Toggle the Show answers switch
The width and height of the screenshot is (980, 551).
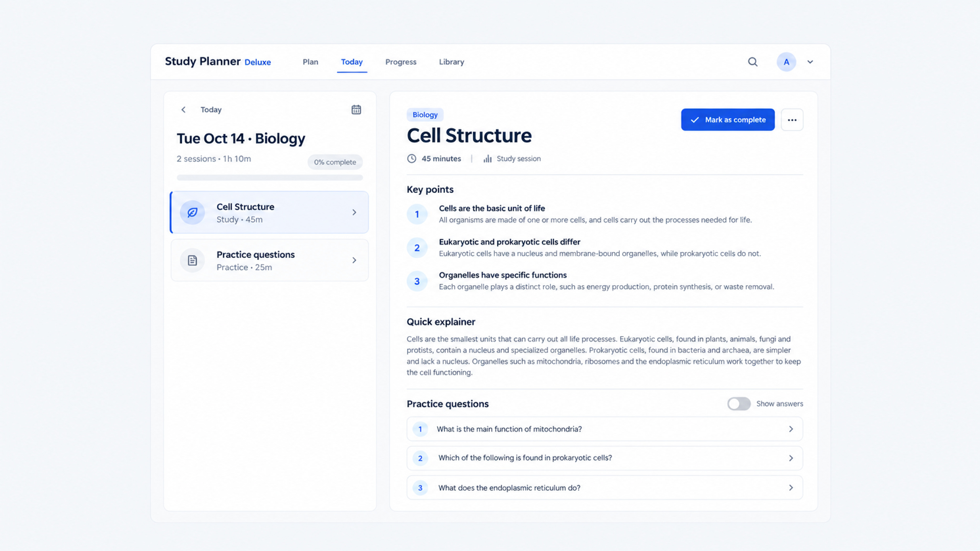pyautogui.click(x=739, y=404)
